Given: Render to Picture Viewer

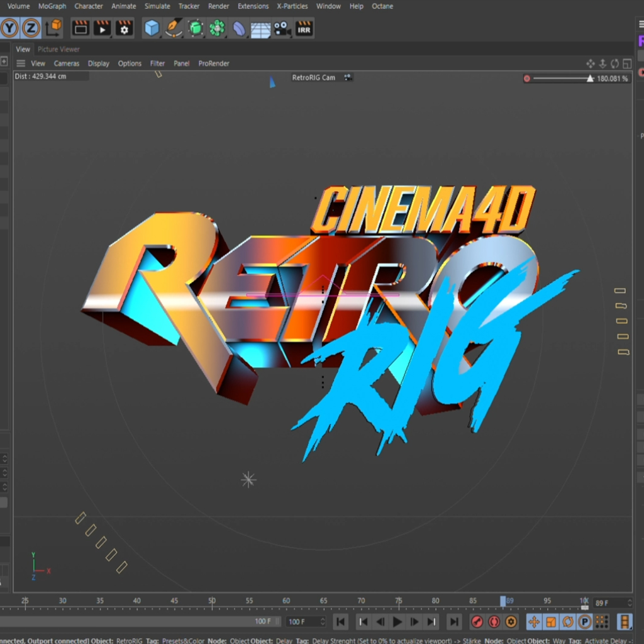Looking at the screenshot, I should tap(102, 28).
